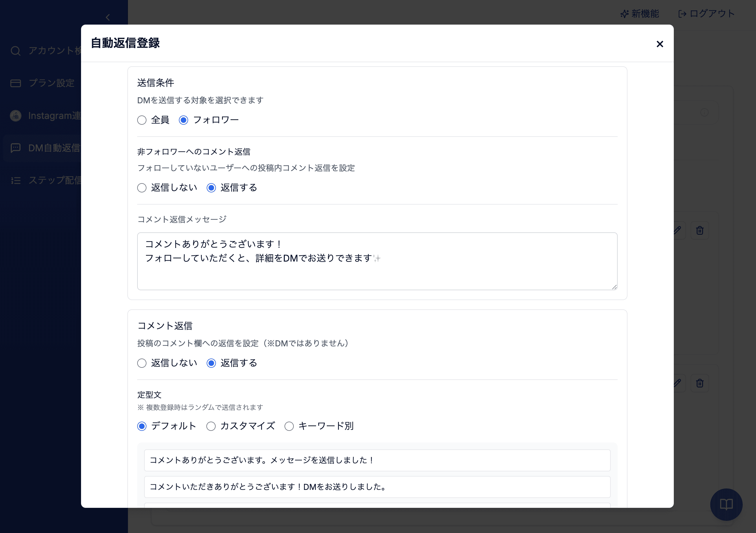Select the フォロワー radio option
The height and width of the screenshot is (533, 756).
click(184, 120)
